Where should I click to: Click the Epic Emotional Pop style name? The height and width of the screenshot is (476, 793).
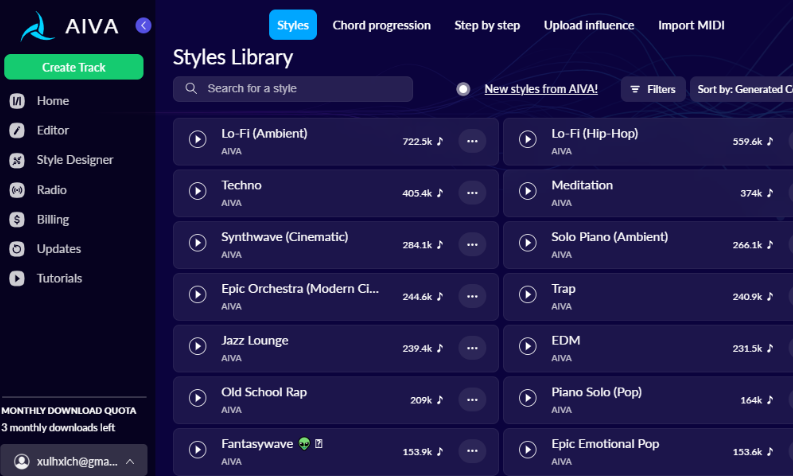pyautogui.click(x=605, y=444)
